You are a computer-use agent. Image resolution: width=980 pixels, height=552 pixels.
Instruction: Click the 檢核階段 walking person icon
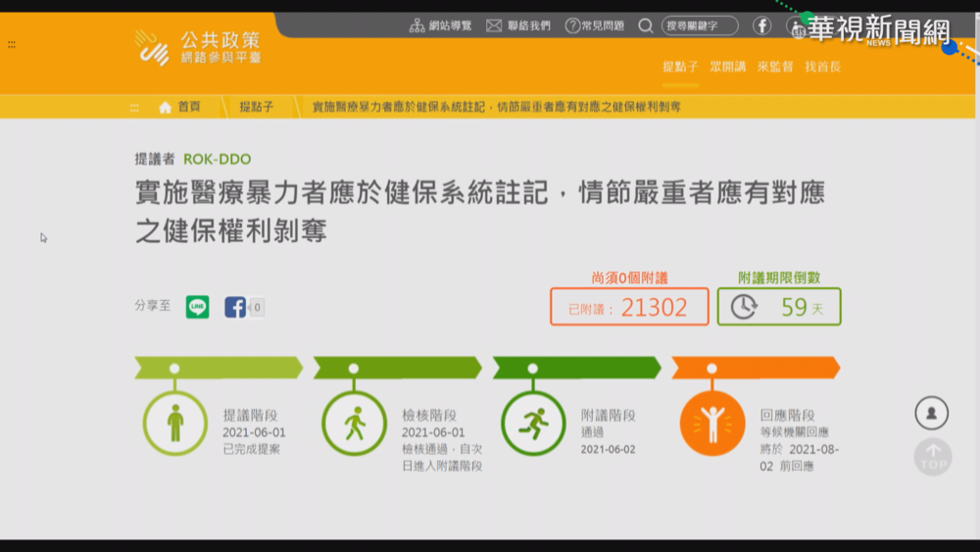pos(354,424)
